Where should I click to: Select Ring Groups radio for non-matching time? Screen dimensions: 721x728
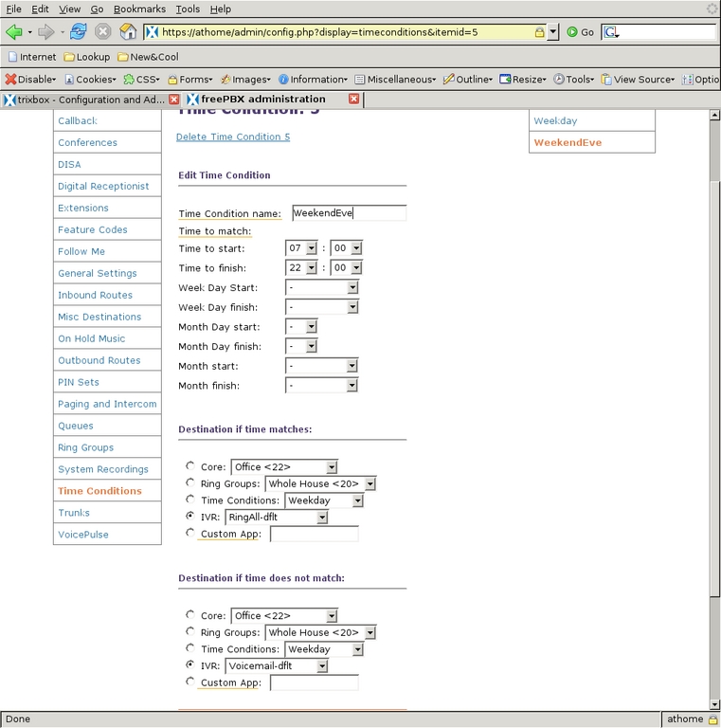click(191, 631)
